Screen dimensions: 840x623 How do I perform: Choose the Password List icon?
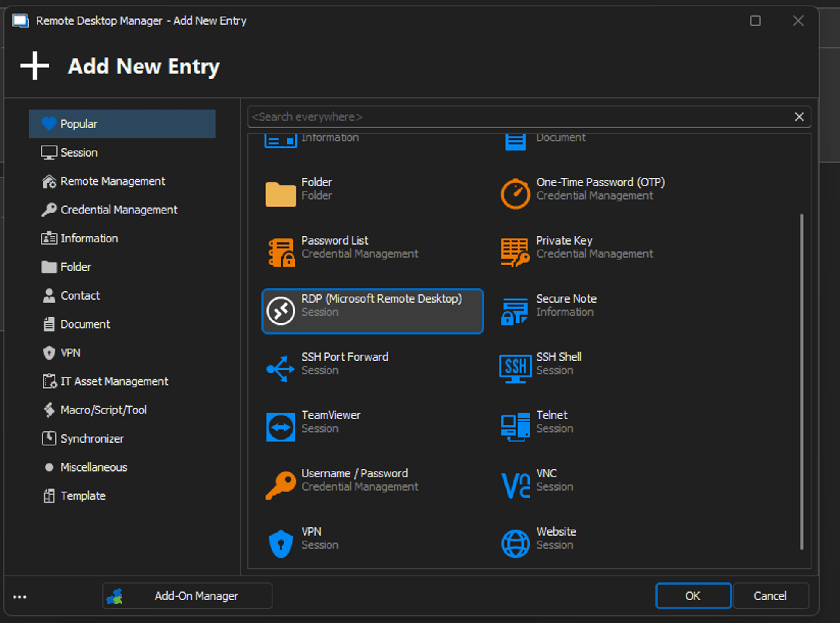point(281,252)
